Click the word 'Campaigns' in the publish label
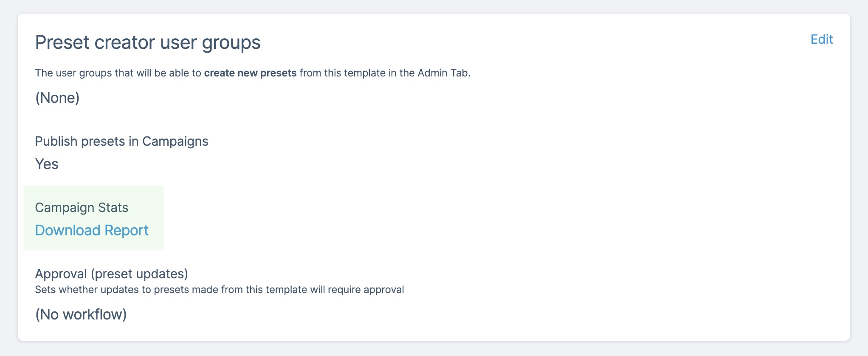This screenshot has width=868, height=356. pos(175,141)
